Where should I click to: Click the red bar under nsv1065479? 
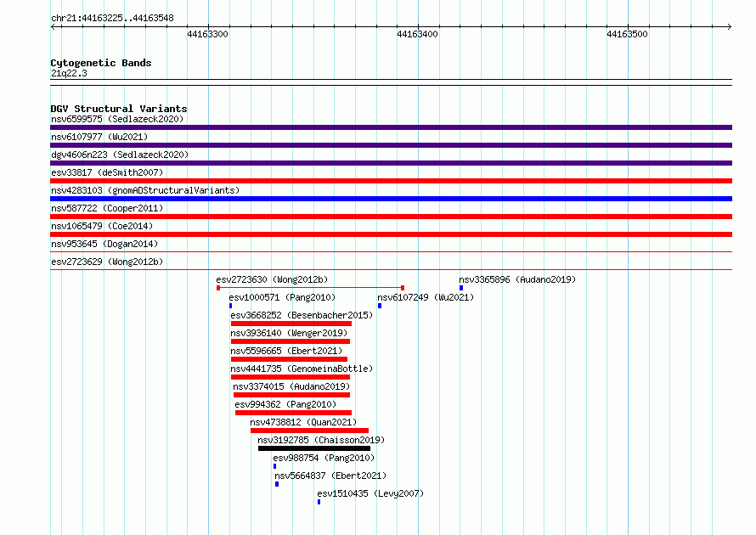pyautogui.click(x=391, y=234)
